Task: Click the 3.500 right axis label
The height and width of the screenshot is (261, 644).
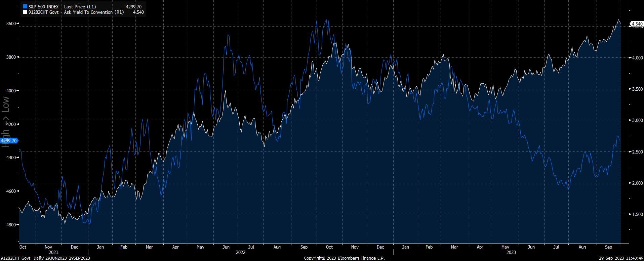Action: (x=637, y=89)
